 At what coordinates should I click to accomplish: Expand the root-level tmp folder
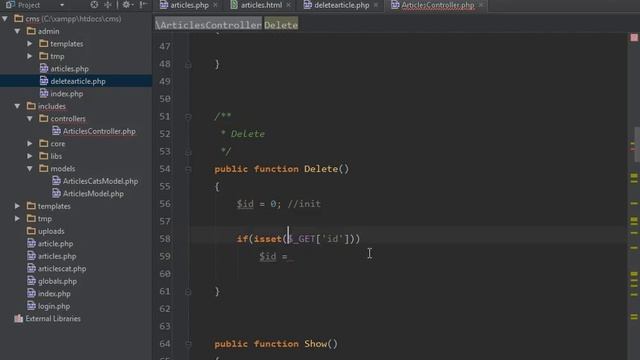[x=17, y=219]
